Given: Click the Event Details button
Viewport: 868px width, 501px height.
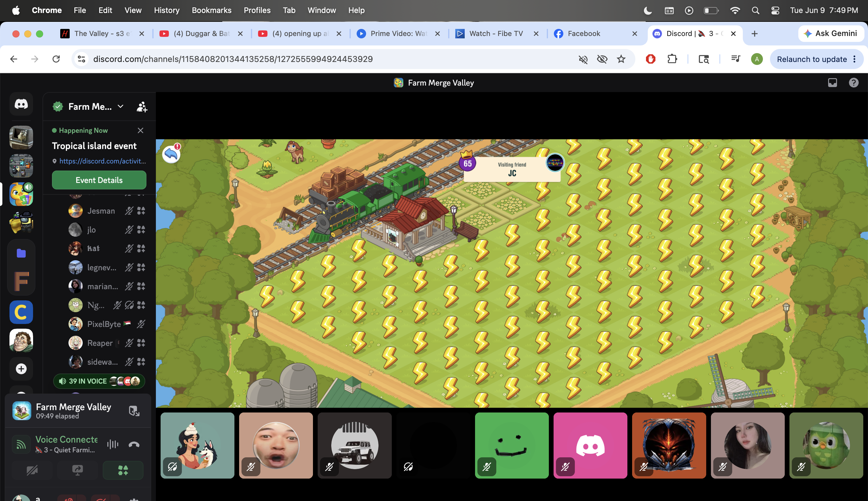Looking at the screenshot, I should [x=99, y=180].
